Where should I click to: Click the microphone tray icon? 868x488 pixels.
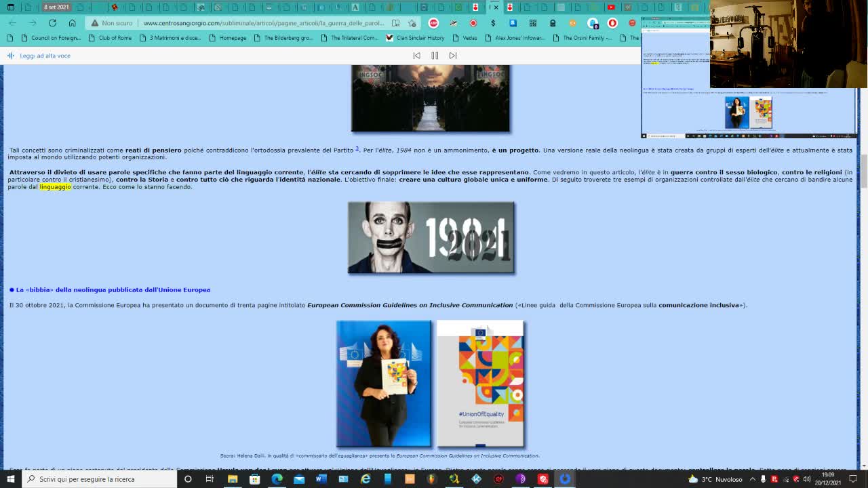[763, 479]
